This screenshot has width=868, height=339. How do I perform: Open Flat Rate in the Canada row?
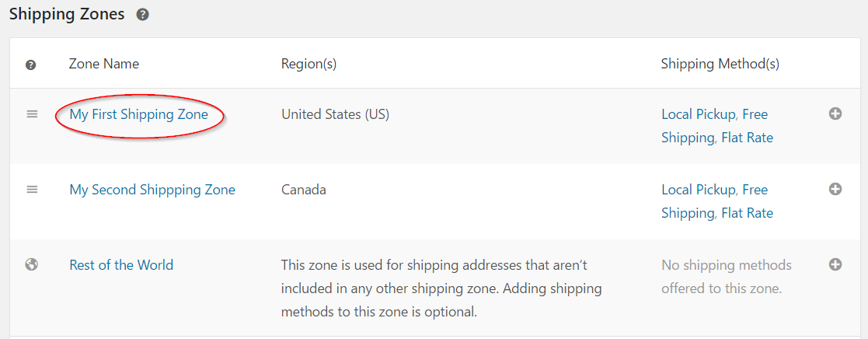pyautogui.click(x=748, y=213)
